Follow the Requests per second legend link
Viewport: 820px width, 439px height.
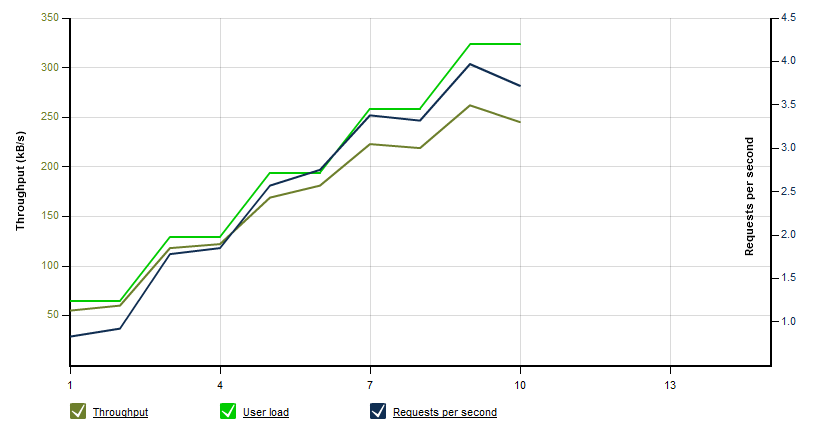[445, 412]
